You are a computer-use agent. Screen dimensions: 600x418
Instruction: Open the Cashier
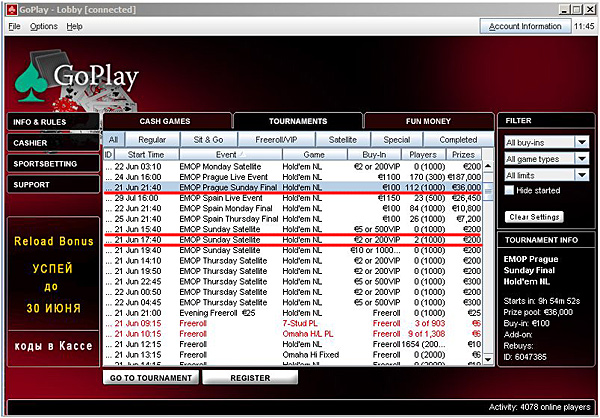[x=53, y=143]
